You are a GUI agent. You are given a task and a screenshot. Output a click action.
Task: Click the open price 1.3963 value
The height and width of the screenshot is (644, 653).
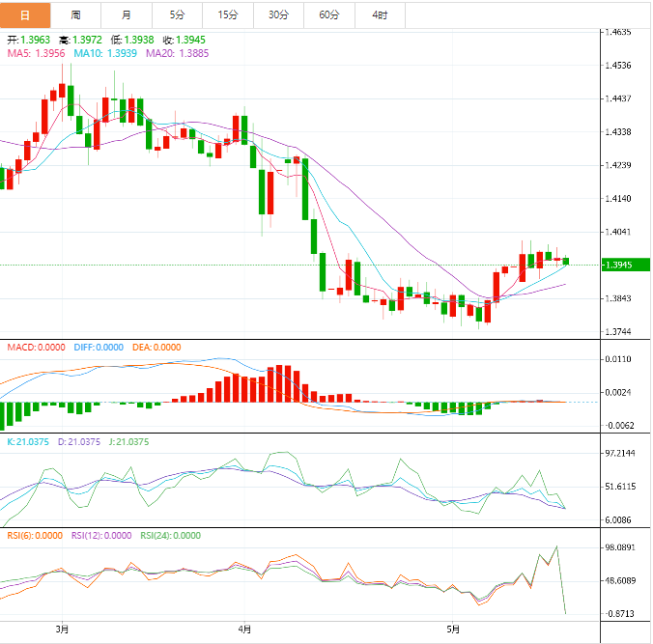(36, 40)
